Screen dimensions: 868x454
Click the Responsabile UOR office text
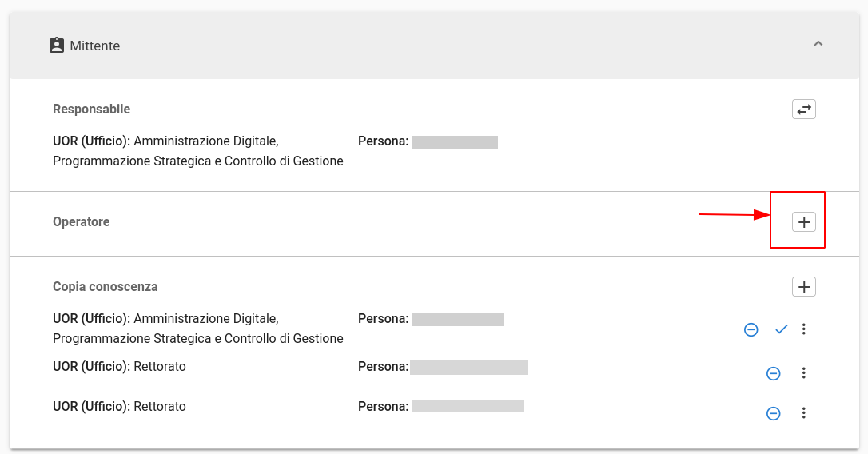[x=198, y=151]
